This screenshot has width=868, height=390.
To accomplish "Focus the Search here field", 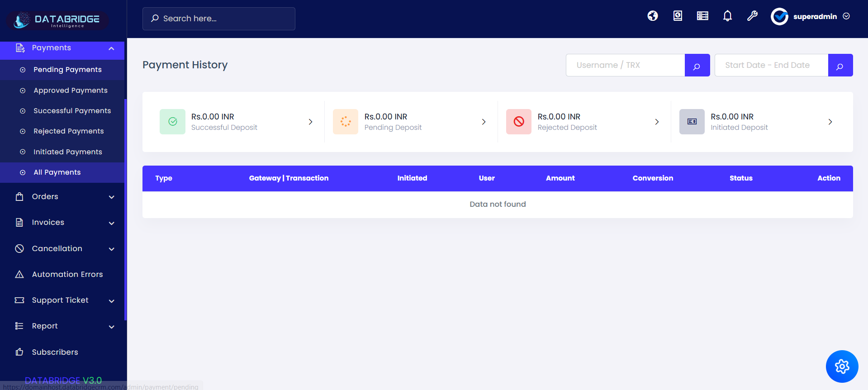I will coord(219,19).
